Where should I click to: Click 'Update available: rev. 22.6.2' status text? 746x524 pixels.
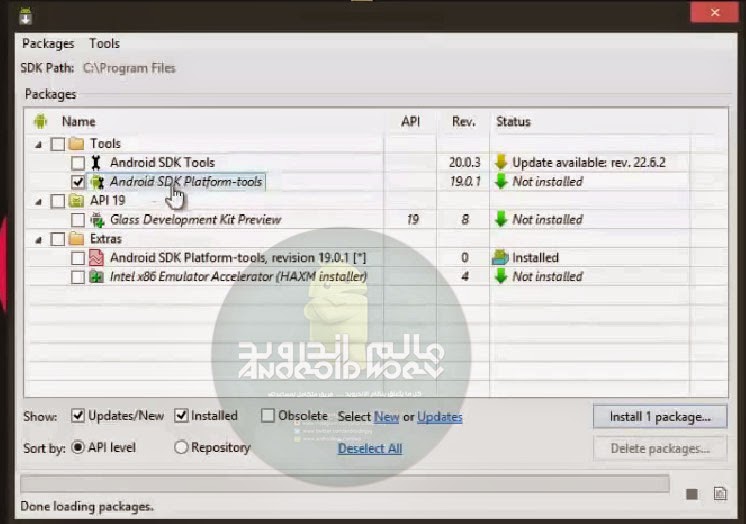click(x=589, y=163)
